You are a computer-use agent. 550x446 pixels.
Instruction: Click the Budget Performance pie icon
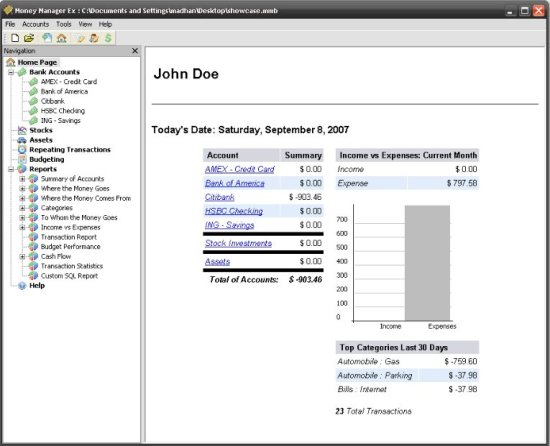[x=33, y=247]
